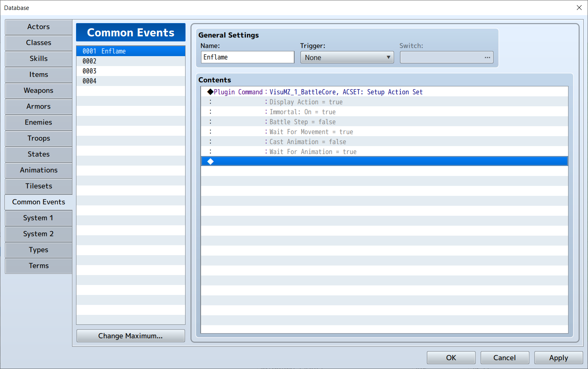Select the empty command line diamond

(211, 161)
